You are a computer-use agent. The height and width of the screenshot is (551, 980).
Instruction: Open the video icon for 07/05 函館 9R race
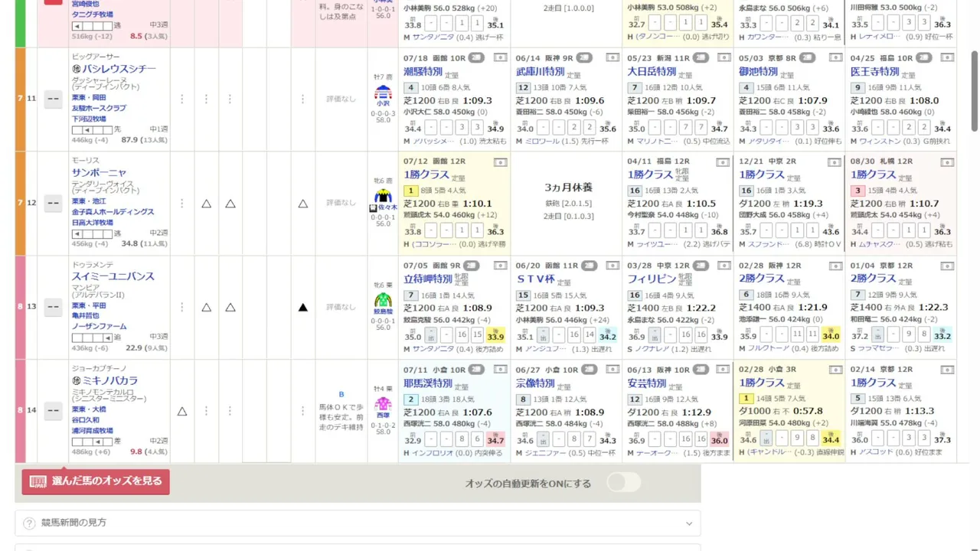pyautogui.click(x=500, y=266)
